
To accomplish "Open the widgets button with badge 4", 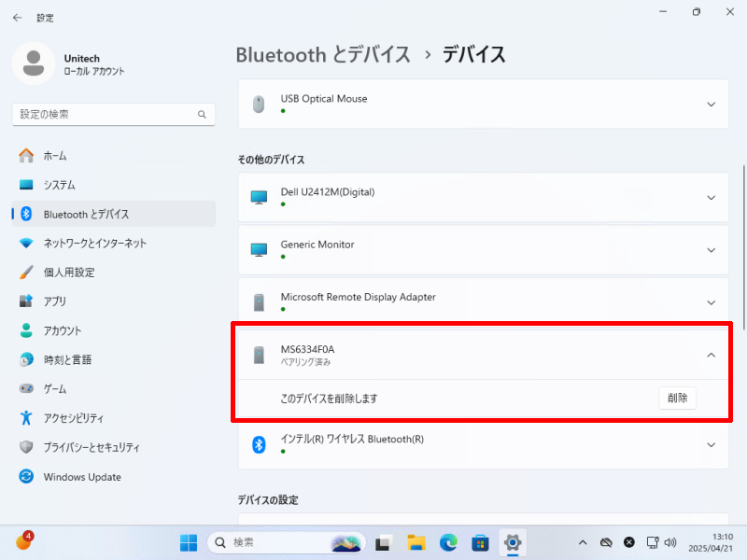I will (23, 541).
